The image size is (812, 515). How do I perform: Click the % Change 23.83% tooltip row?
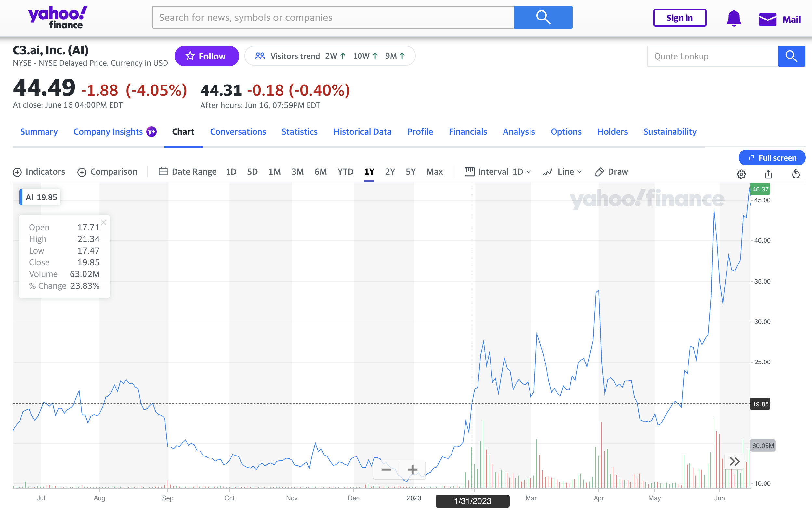(x=64, y=286)
